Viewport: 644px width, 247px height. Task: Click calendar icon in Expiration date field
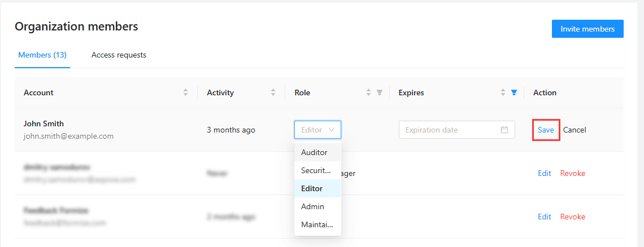(504, 130)
